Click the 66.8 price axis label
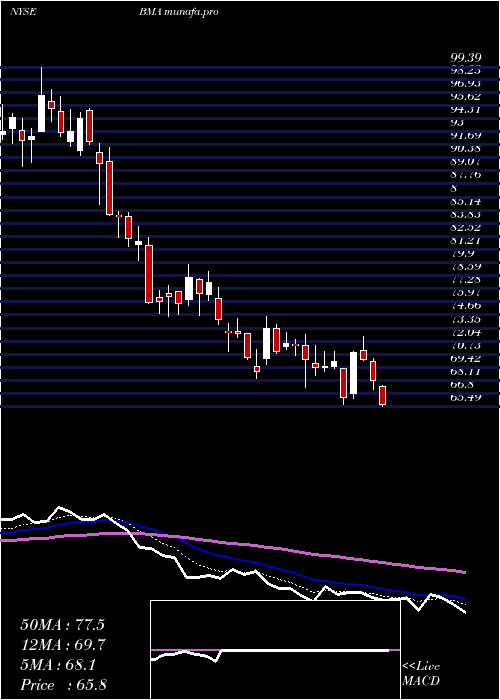500x700 pixels. pyautogui.click(x=462, y=384)
